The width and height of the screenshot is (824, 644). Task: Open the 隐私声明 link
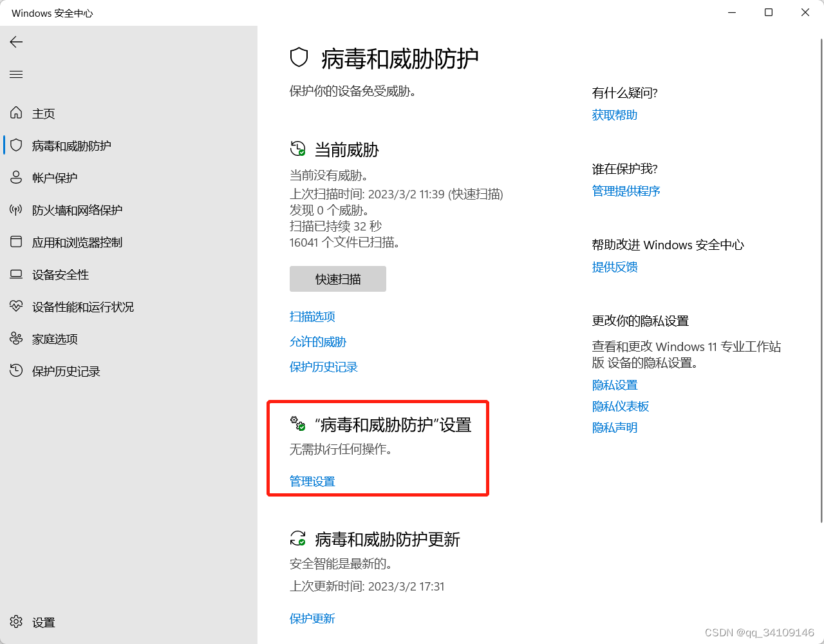point(615,427)
